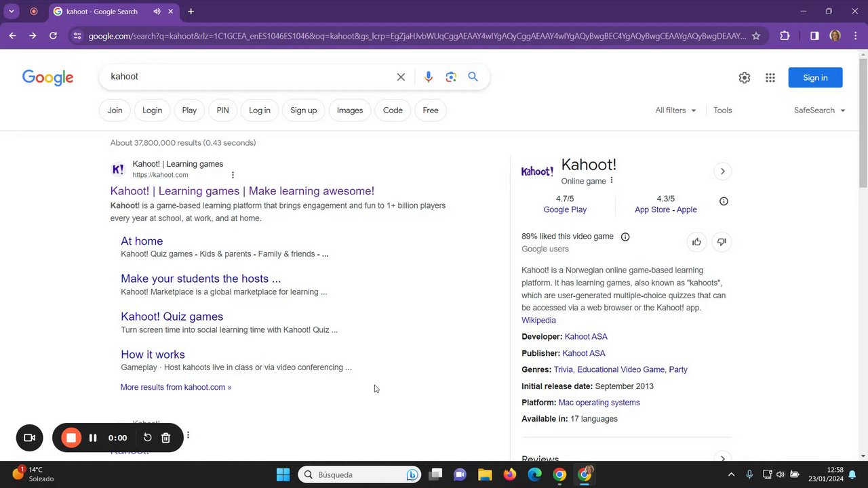Show hidden system tray icons
Viewport: 868px width, 488px height.
tap(731, 475)
